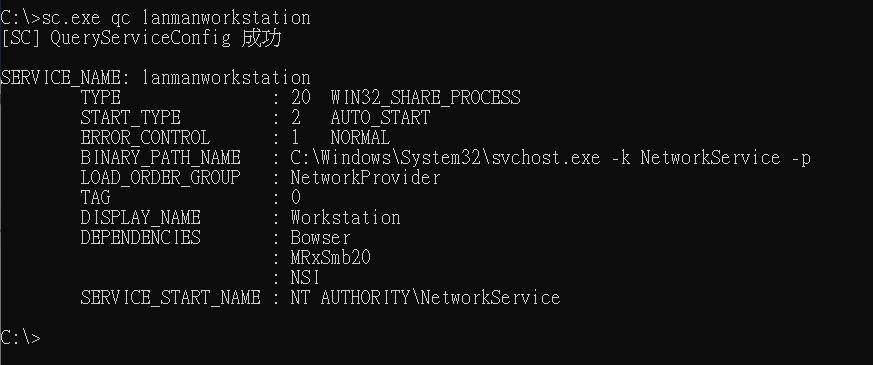873x365 pixels.
Task: Click the TAG field label
Action: point(95,197)
